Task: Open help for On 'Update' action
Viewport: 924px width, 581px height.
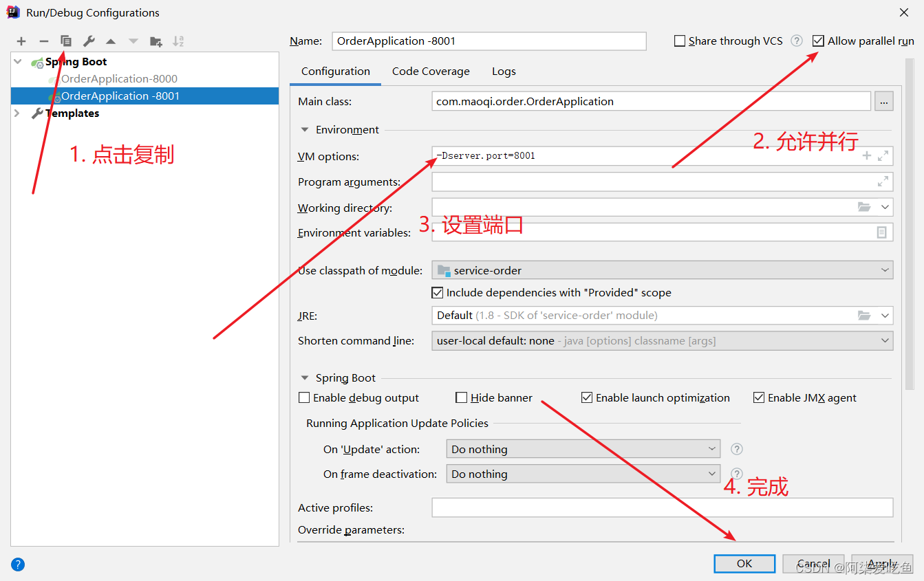Action: click(737, 449)
